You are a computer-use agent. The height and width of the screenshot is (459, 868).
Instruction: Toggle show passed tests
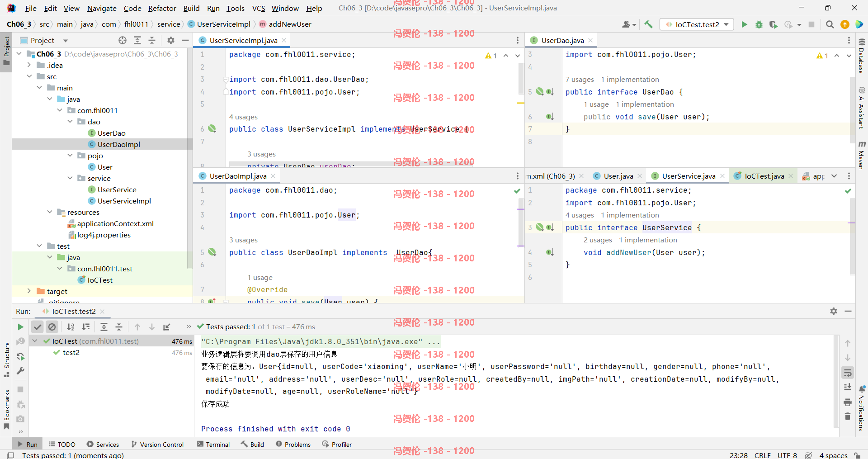[38, 327]
